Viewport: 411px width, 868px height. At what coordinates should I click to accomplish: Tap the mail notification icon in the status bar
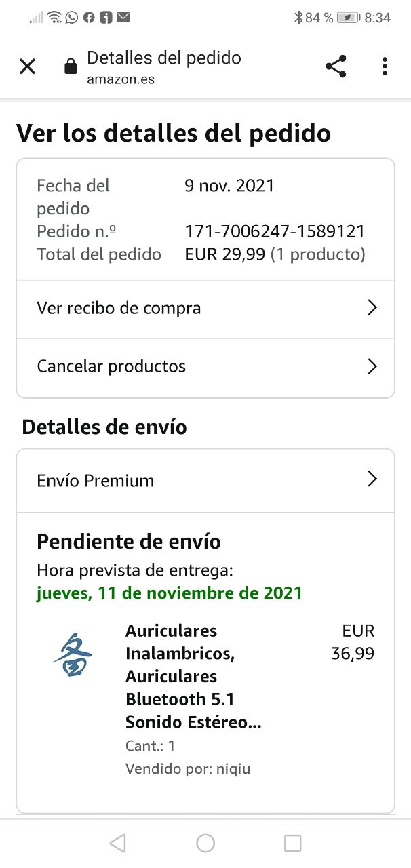pyautogui.click(x=123, y=18)
